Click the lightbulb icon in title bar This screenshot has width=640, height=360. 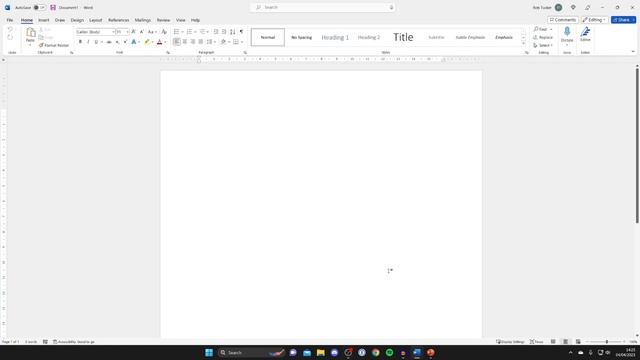tap(573, 7)
